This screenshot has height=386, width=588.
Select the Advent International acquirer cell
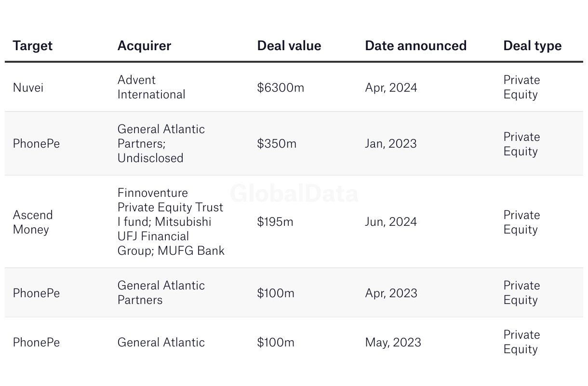(151, 87)
